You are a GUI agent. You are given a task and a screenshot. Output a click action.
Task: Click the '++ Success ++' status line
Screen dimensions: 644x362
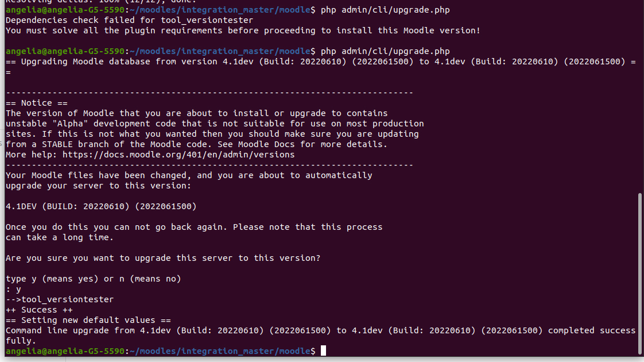(x=39, y=310)
